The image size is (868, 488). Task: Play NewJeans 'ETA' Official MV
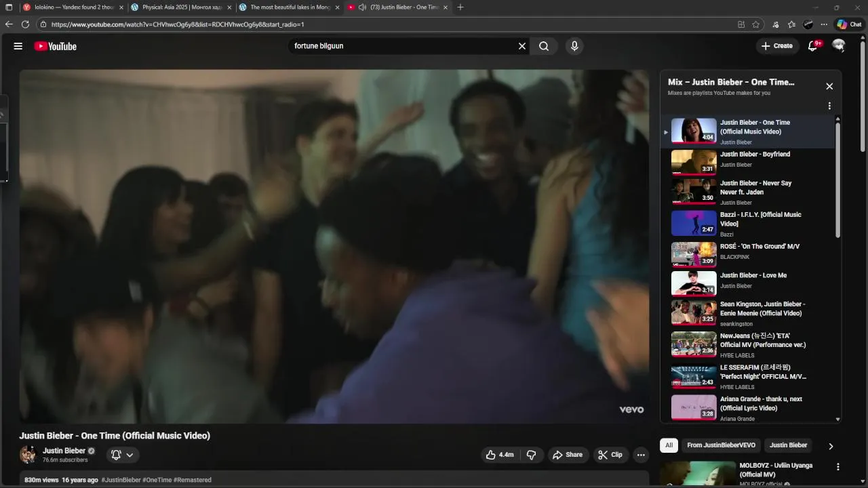[x=748, y=344]
